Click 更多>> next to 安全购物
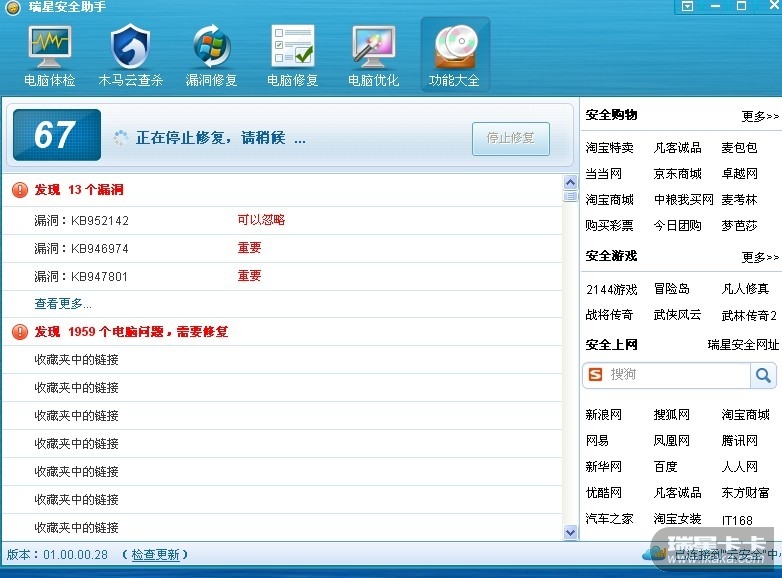 click(x=760, y=117)
